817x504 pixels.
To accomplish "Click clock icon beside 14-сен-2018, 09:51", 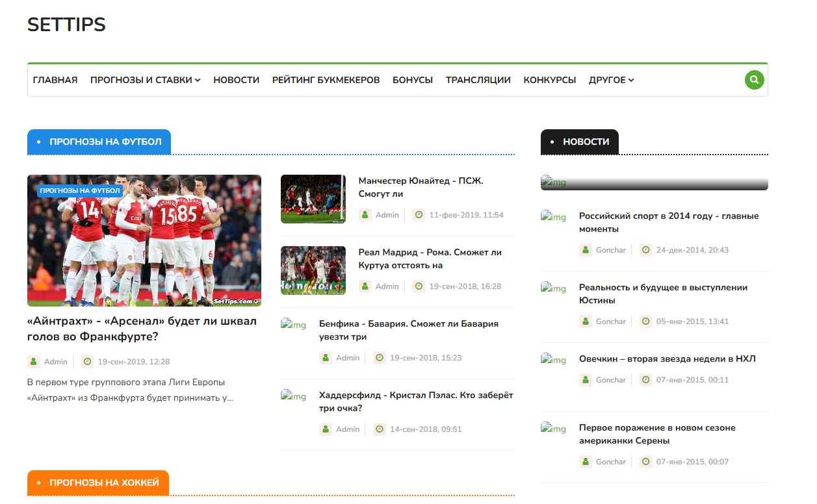I will click(x=379, y=429).
